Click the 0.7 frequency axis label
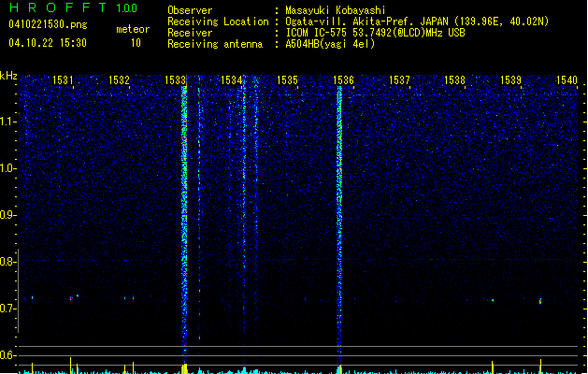 click(x=7, y=309)
